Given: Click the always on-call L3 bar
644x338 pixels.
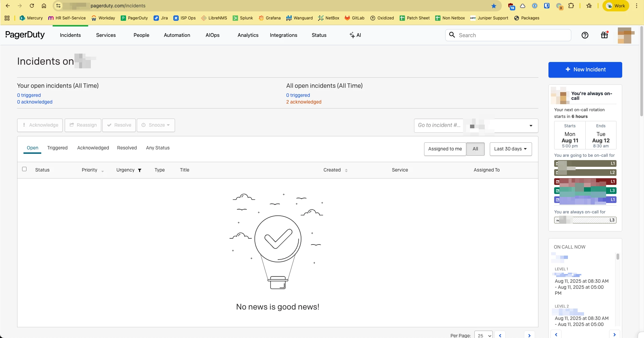Looking at the screenshot, I should point(585,220).
